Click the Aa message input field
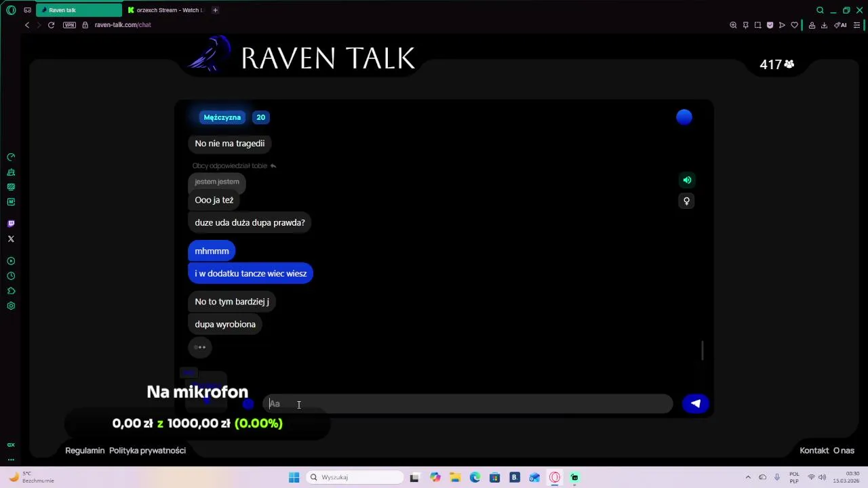Screen dimensions: 868x488 (468, 404)
